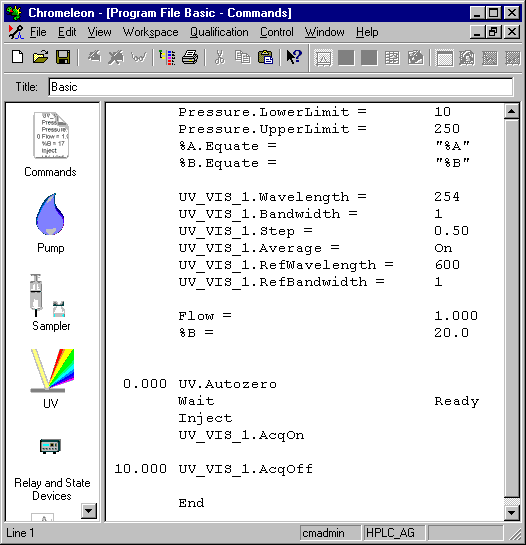Click the Print toolbar icon
526x545 pixels.
[190, 57]
